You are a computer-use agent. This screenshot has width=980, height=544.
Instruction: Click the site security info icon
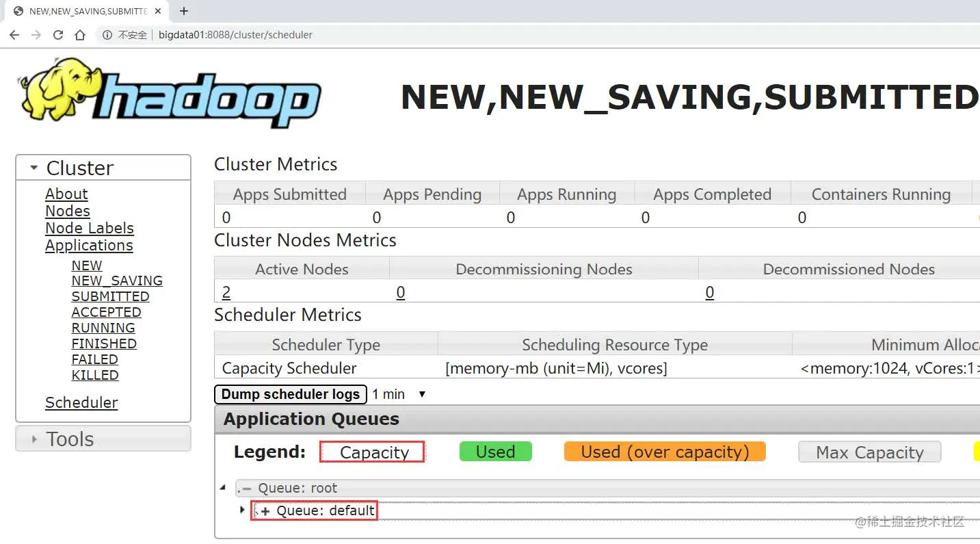tap(108, 35)
